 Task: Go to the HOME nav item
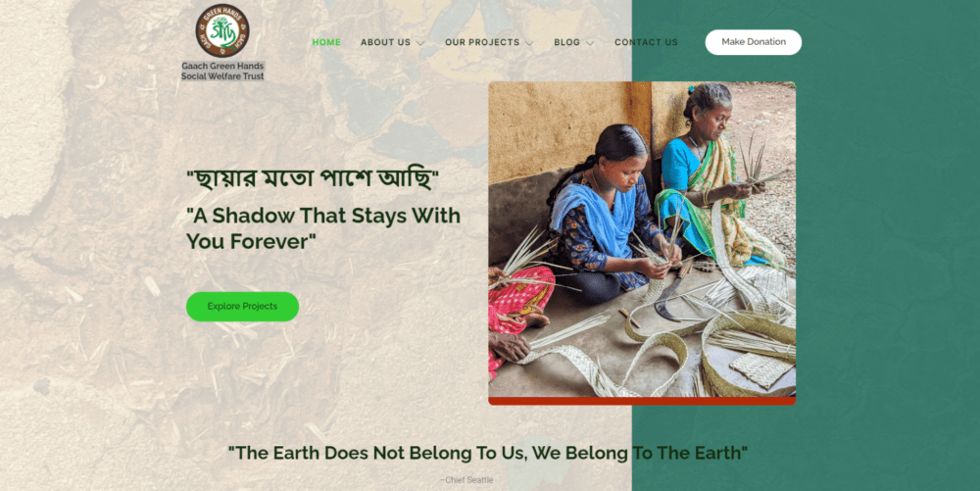point(326,42)
